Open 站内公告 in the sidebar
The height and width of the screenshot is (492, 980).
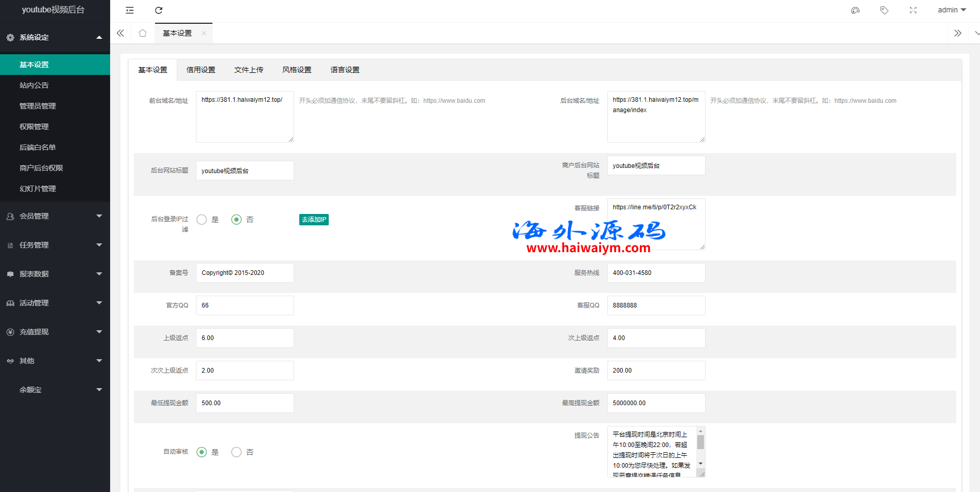tap(34, 85)
